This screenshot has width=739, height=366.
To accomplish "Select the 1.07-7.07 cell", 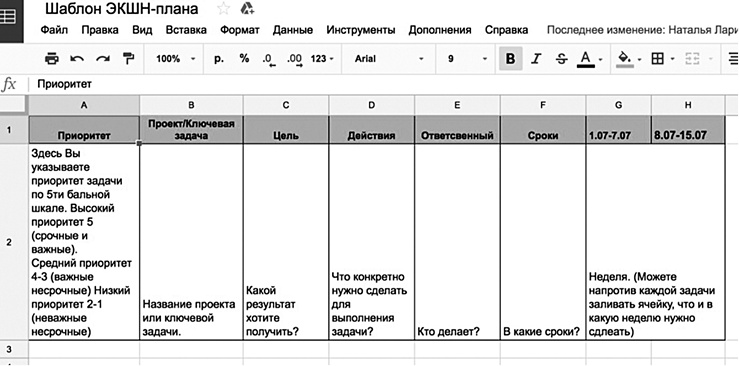I will [x=619, y=130].
